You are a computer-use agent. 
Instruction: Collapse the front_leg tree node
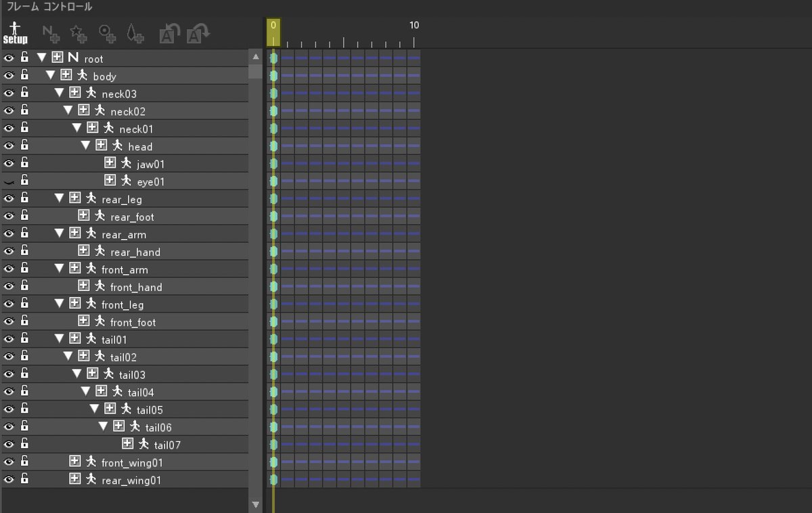click(x=60, y=305)
